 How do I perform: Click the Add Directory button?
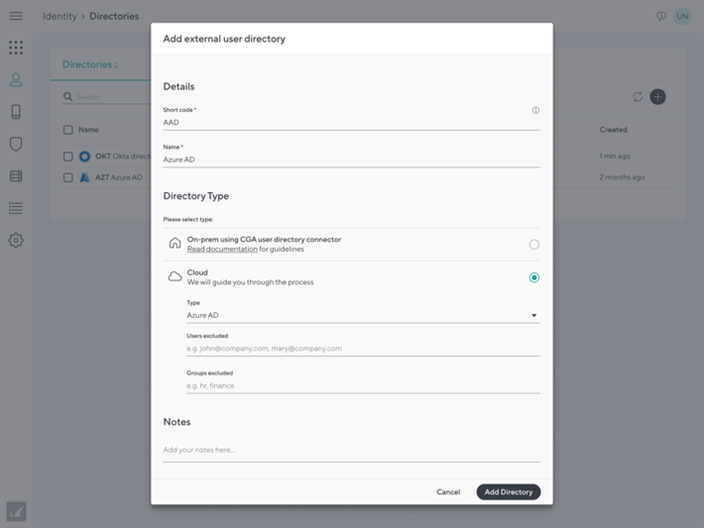pos(508,492)
